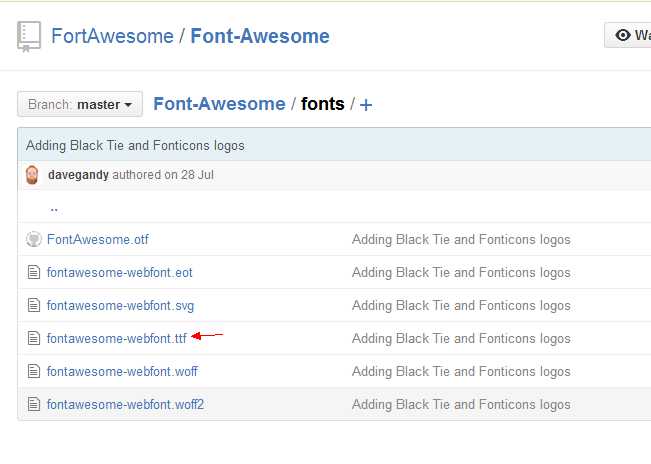Open commit message in FontAwesome.otf row
Screen dimensions: 651x464
click(461, 239)
